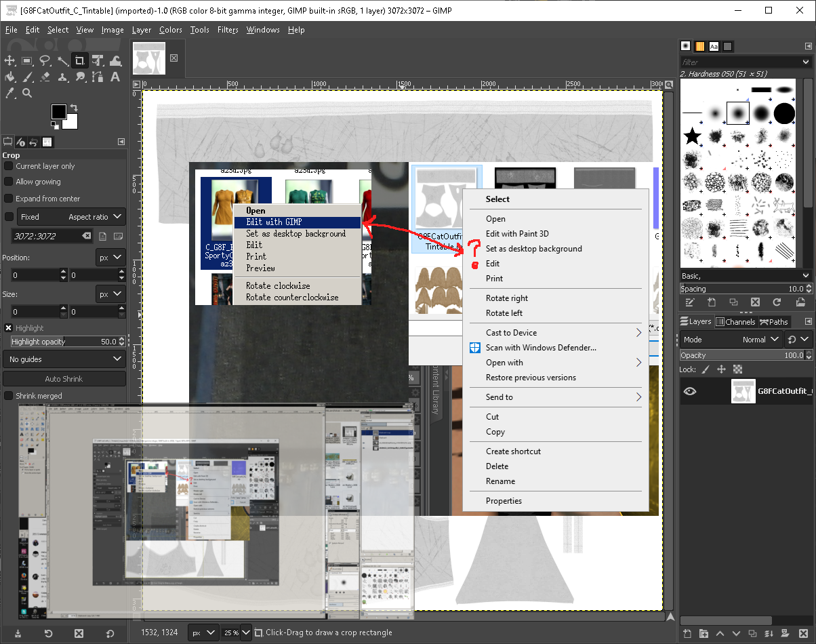Screen dimensions: 816x644
Task: Open the Fixed Aspect ratio dropdown
Action: 71,217
